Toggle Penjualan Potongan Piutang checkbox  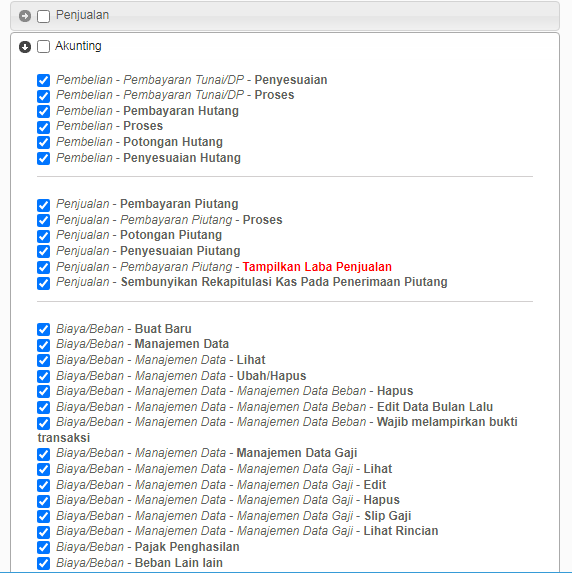tap(43, 236)
